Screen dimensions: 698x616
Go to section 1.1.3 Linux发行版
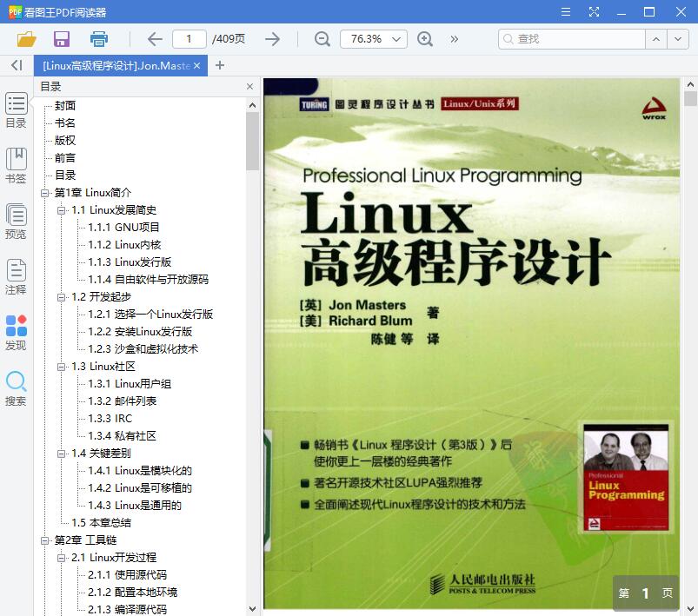coord(130,262)
